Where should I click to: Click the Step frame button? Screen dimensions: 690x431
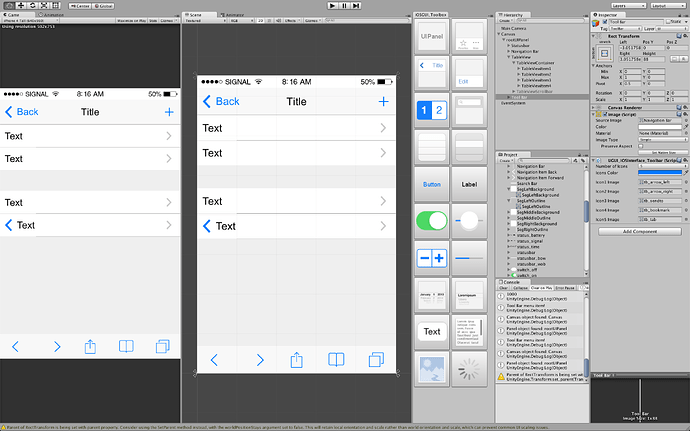[x=356, y=6]
